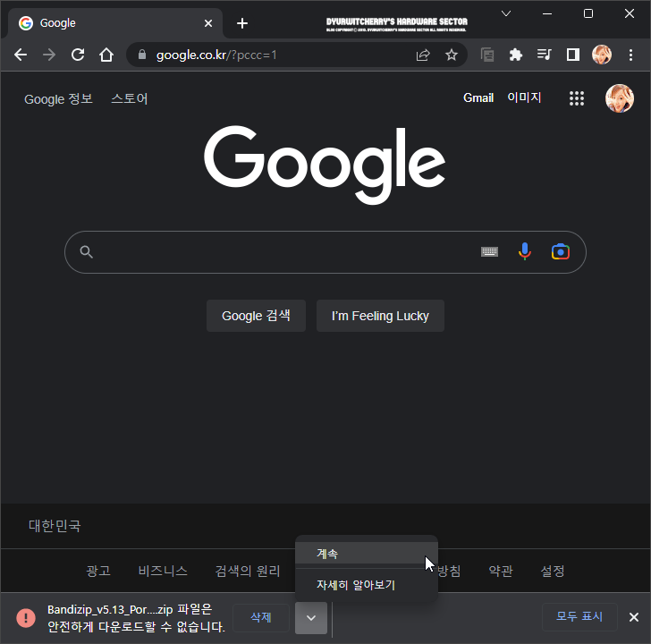
Task: Click the 삭제 button
Action: (x=261, y=618)
